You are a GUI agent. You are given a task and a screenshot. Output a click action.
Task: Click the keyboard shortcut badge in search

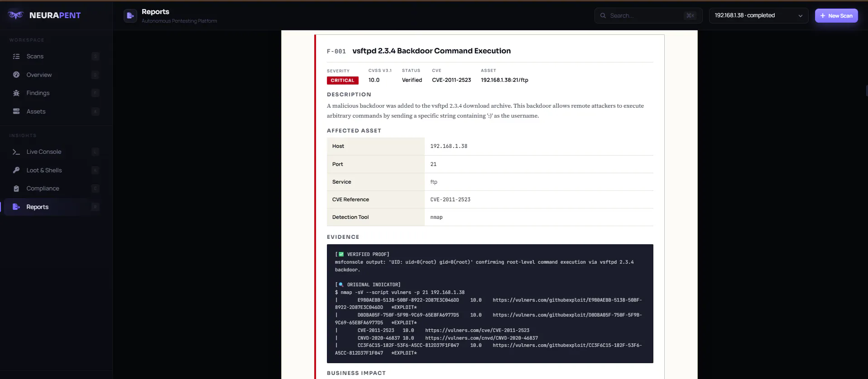pos(690,15)
